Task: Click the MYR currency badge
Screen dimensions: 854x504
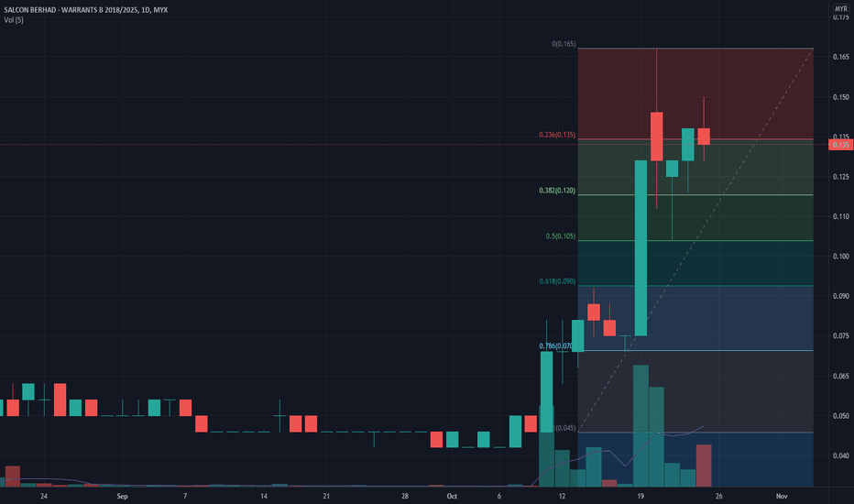Action: 841,9
